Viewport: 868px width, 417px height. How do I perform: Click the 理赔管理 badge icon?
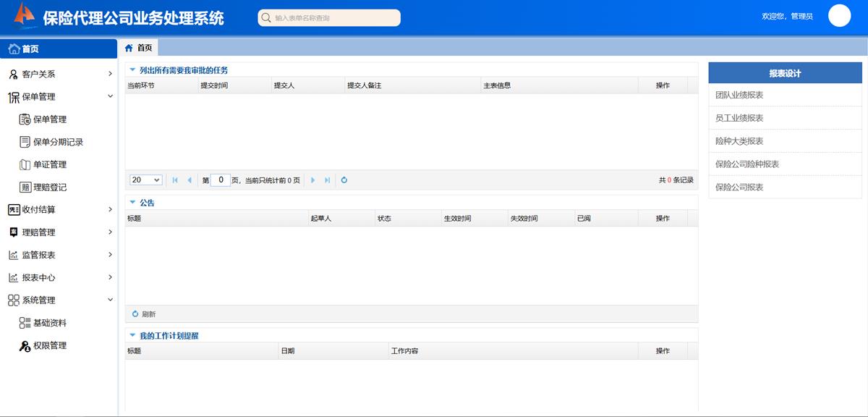(14, 232)
